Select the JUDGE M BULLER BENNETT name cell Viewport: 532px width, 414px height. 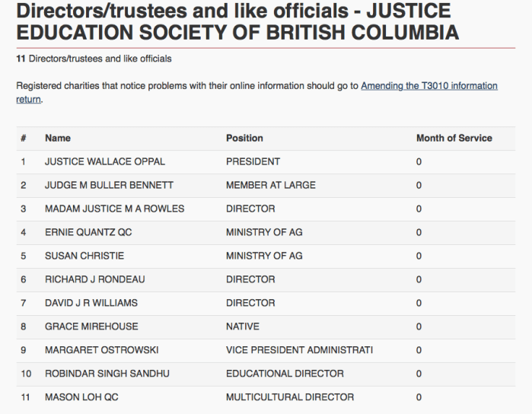(109, 185)
